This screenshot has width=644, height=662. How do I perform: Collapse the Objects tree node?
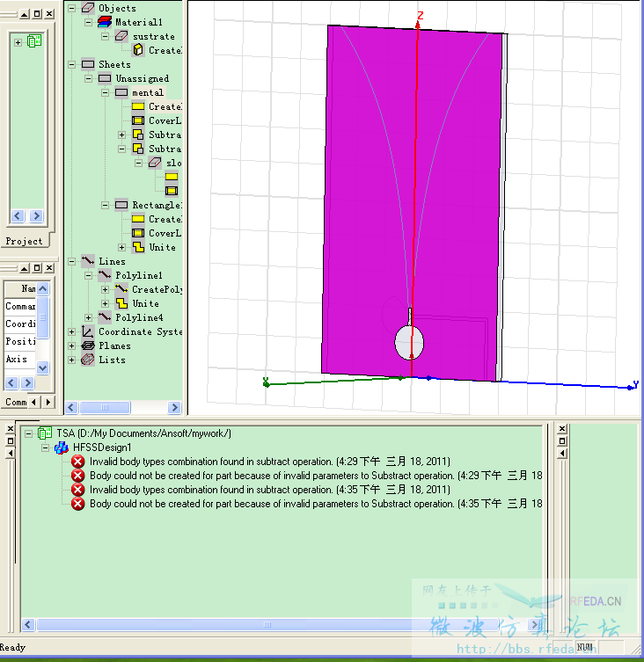(x=72, y=8)
